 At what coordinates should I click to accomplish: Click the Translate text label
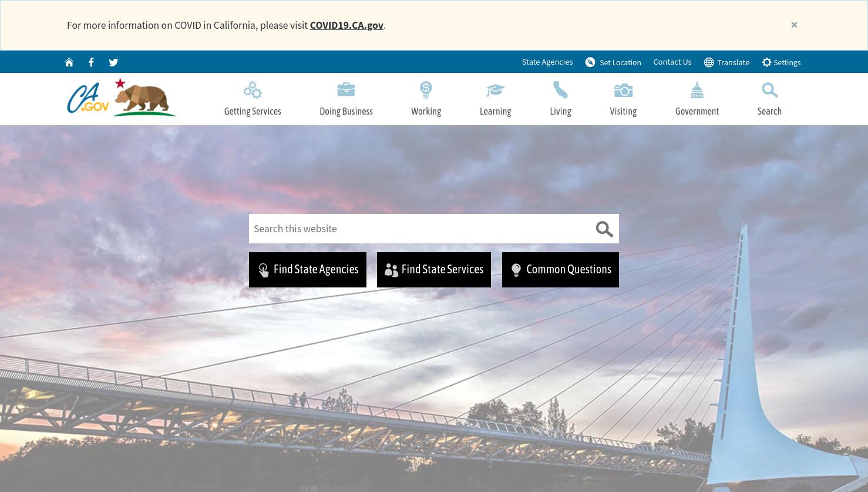point(733,62)
